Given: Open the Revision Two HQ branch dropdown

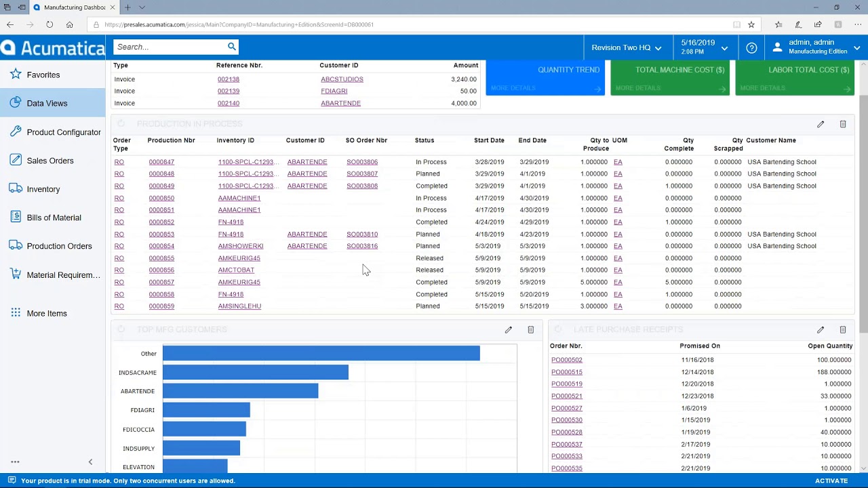Looking at the screenshot, I should (626, 47).
